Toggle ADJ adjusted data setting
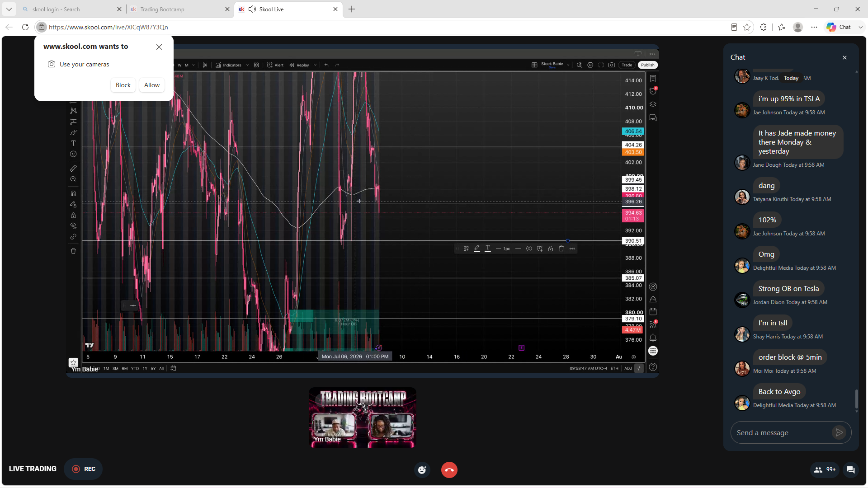The height and width of the screenshot is (488, 868). click(628, 369)
